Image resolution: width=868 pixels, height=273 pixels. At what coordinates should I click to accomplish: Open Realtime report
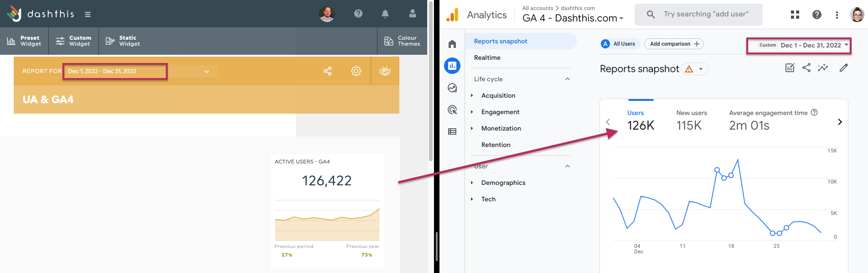(x=487, y=58)
